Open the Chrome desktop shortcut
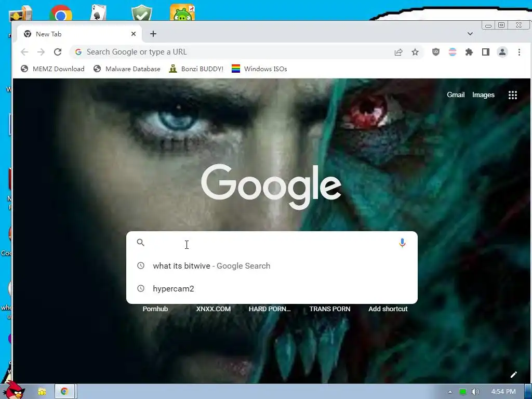The image size is (532, 399). (x=61, y=13)
